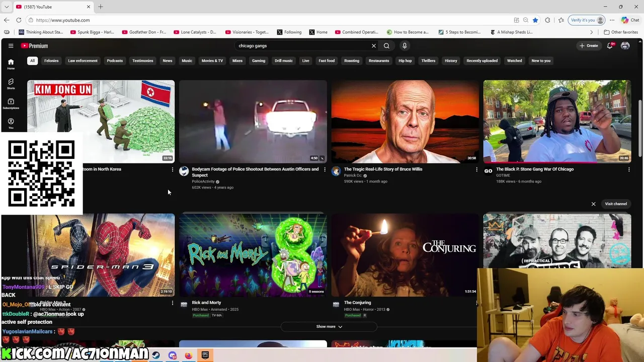Open options for Bruce Willis video
Screen dimensions: 644x362
click(476, 169)
